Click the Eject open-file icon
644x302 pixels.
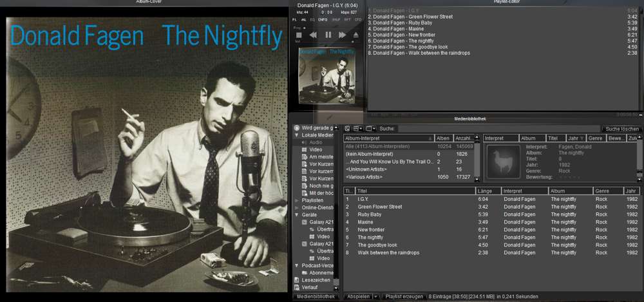355,35
